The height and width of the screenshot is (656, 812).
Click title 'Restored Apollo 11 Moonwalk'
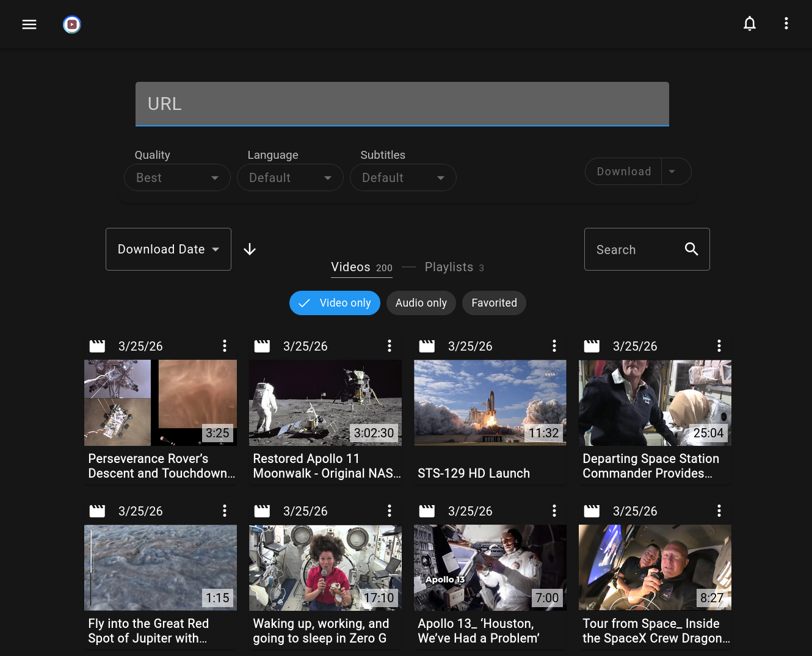(x=327, y=466)
